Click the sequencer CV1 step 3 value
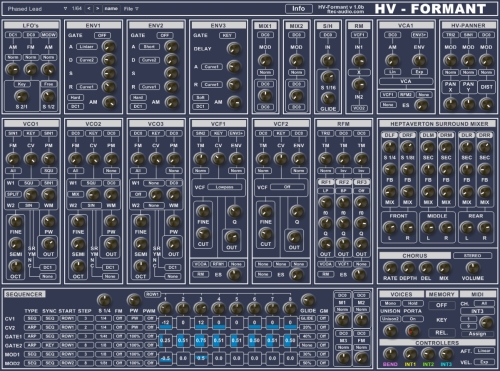The width and height of the screenshot is (500, 371). click(201, 323)
